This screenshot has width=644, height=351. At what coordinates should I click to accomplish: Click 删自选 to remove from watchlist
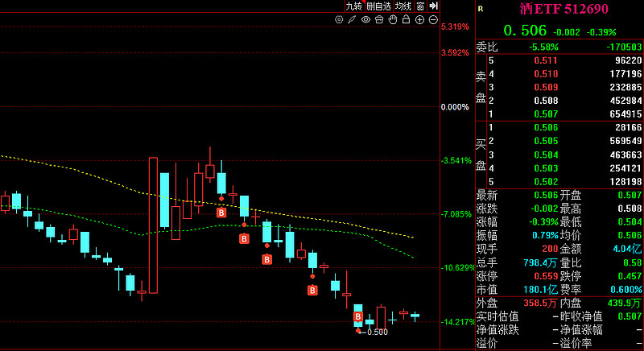378,6
